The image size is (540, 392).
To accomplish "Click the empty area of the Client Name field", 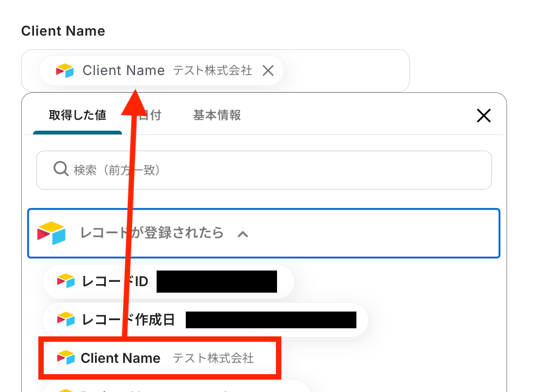I will click(x=346, y=71).
